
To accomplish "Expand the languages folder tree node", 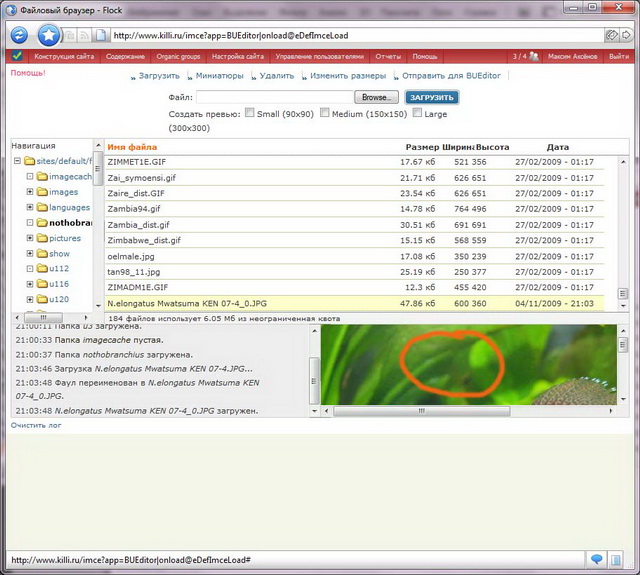I will 30,207.
